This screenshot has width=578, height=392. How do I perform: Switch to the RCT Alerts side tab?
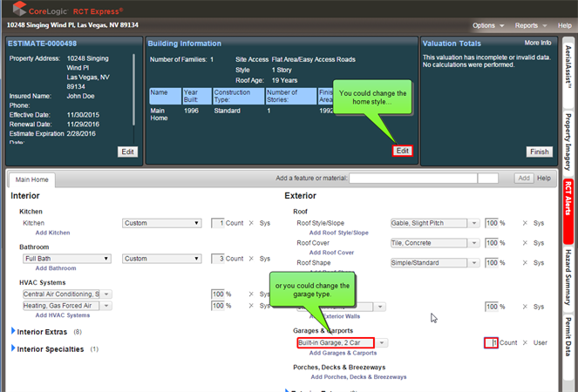[568, 198]
